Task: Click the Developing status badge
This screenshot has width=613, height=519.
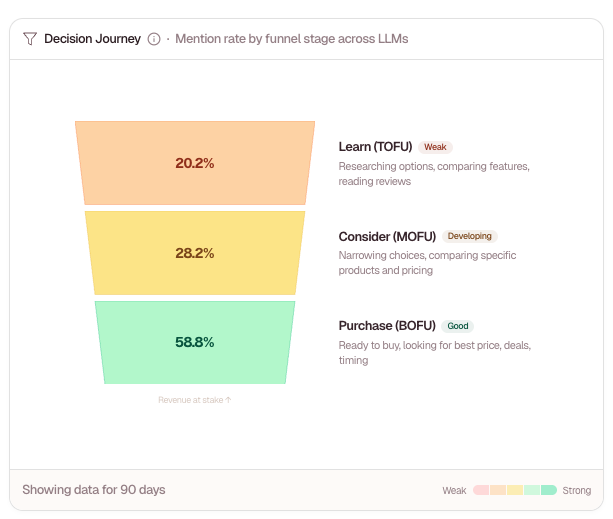Action: [x=469, y=237]
